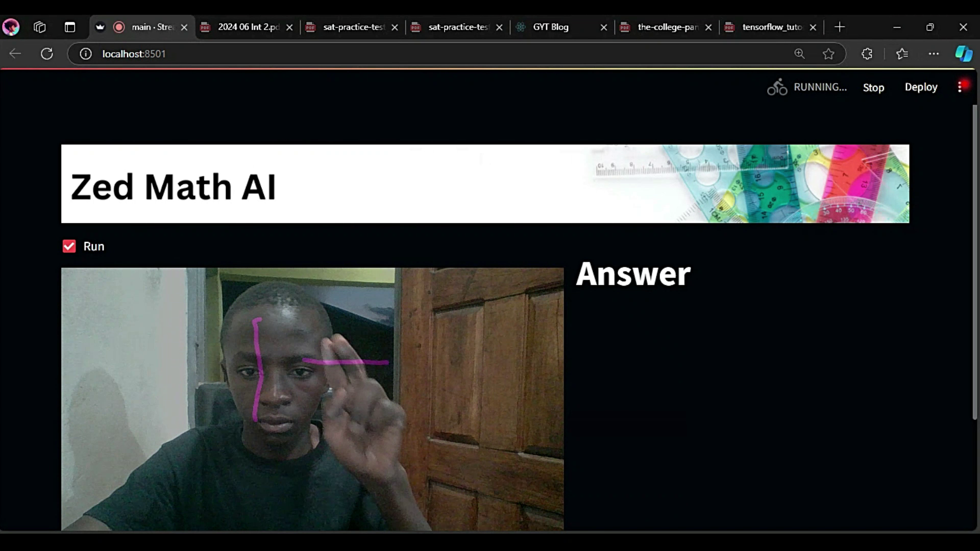Switch to the tensorflow_tuto tab
The height and width of the screenshot is (551, 980).
click(x=771, y=27)
